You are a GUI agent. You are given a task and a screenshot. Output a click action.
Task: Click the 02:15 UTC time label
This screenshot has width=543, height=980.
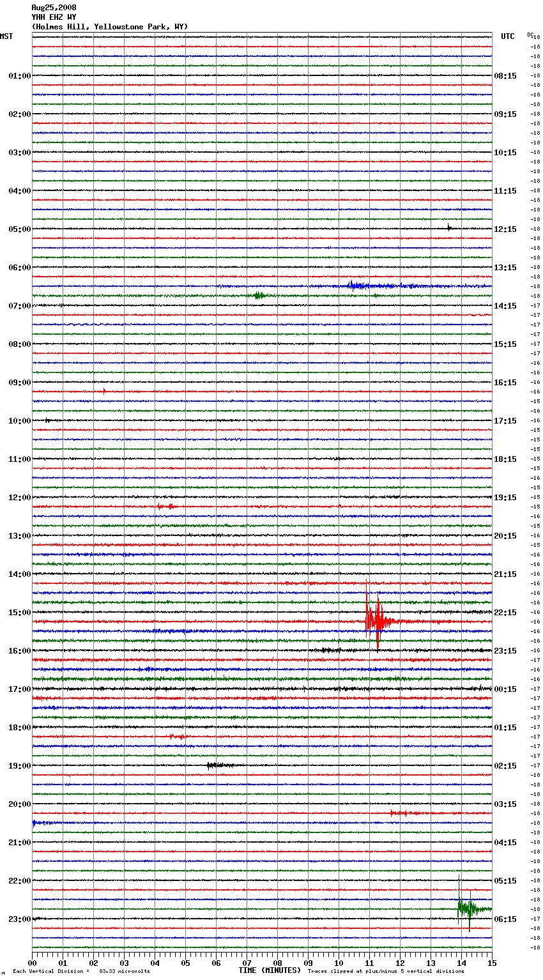505,766
